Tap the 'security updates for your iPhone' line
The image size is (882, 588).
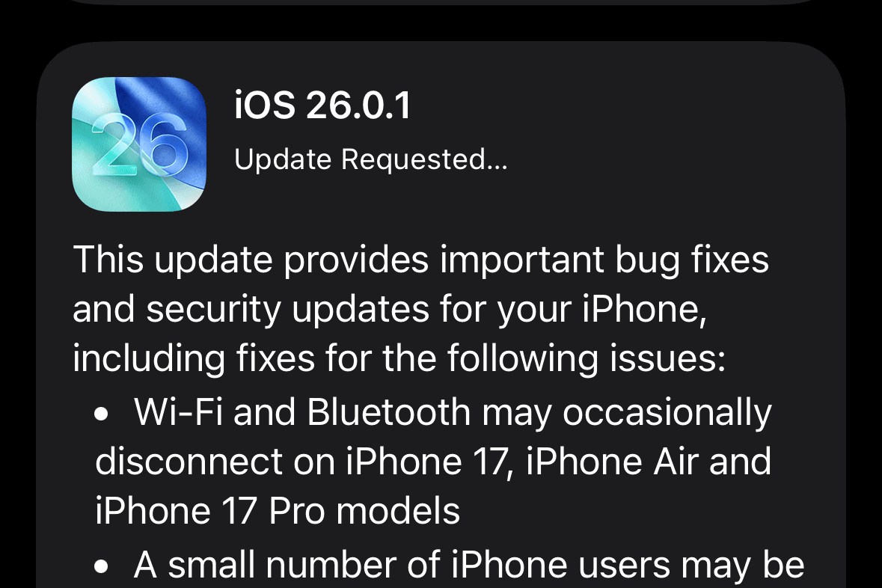[x=426, y=310]
